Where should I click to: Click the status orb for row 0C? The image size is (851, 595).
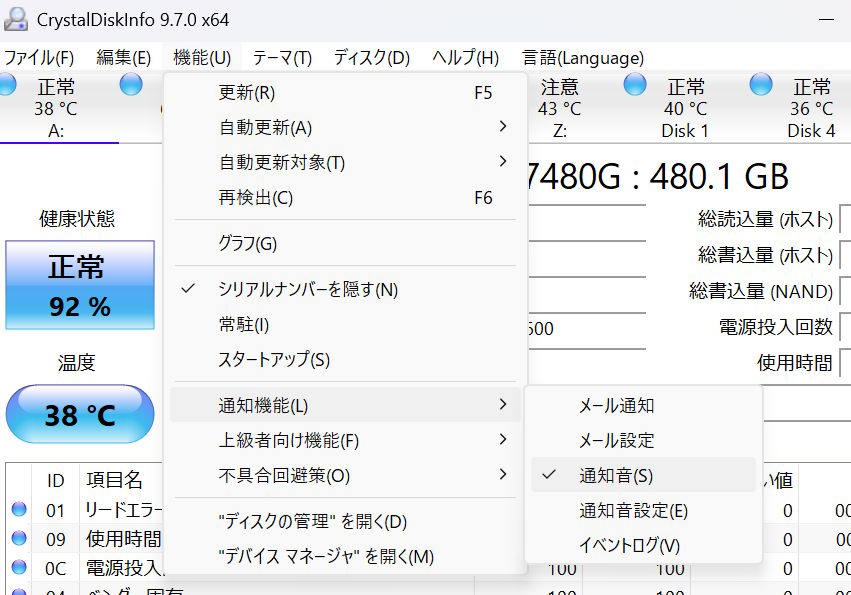(x=19, y=567)
